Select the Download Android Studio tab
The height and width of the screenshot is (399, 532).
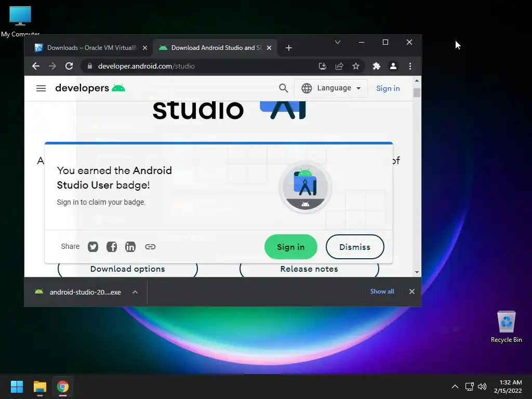216,48
